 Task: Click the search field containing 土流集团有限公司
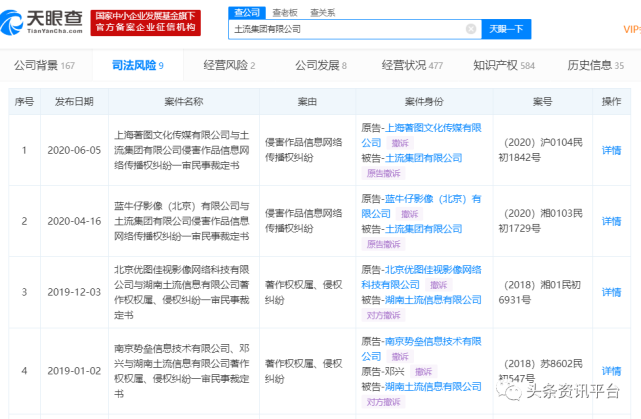pyautogui.click(x=345, y=30)
